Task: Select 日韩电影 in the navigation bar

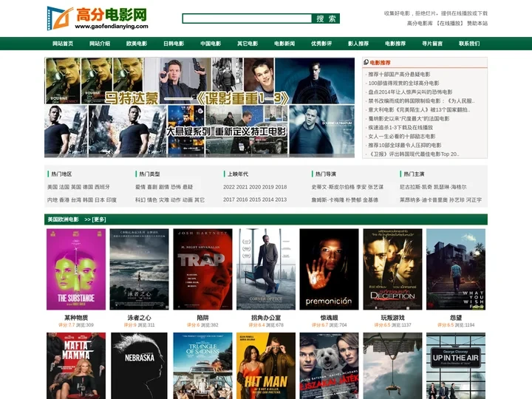Action: pyautogui.click(x=174, y=44)
